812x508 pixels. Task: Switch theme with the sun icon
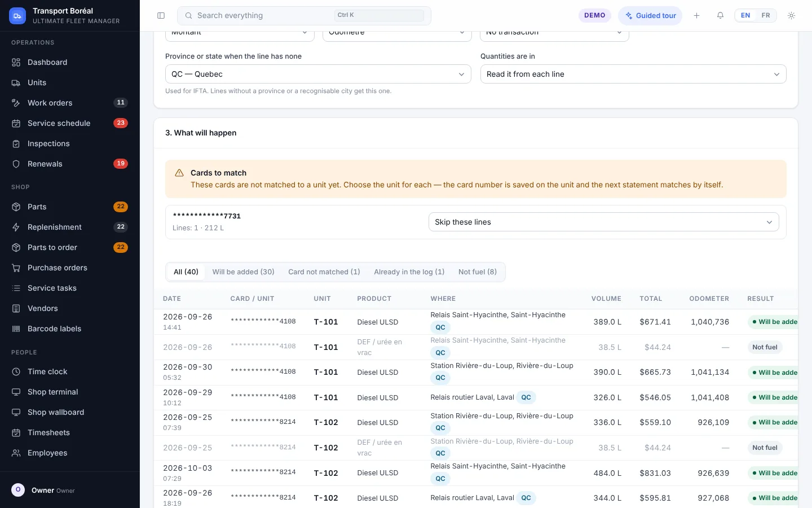pos(792,16)
